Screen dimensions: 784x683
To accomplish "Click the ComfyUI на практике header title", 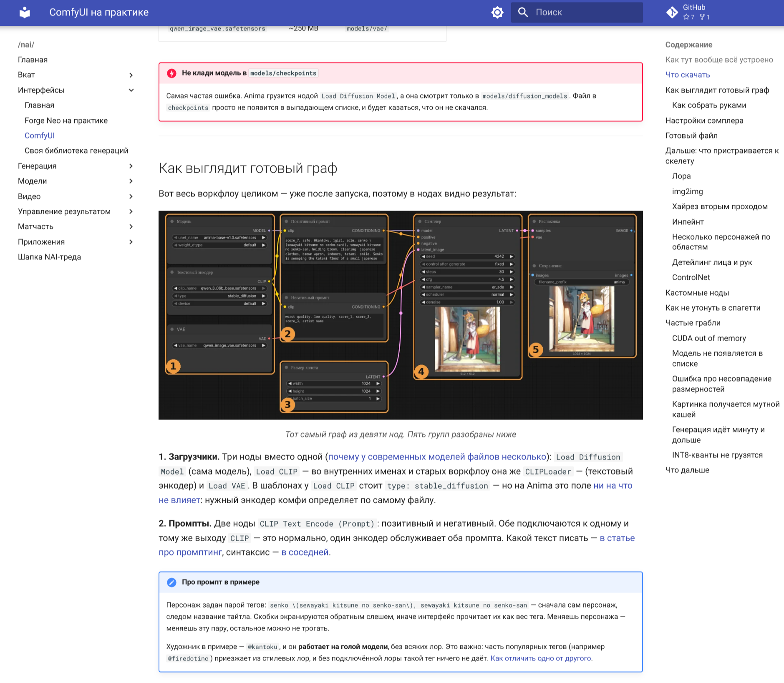I will click(99, 13).
